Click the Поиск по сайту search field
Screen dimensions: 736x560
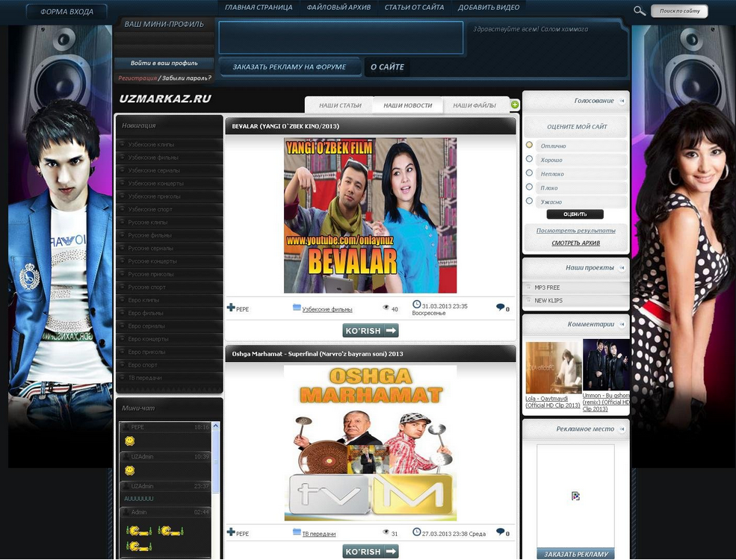679,10
